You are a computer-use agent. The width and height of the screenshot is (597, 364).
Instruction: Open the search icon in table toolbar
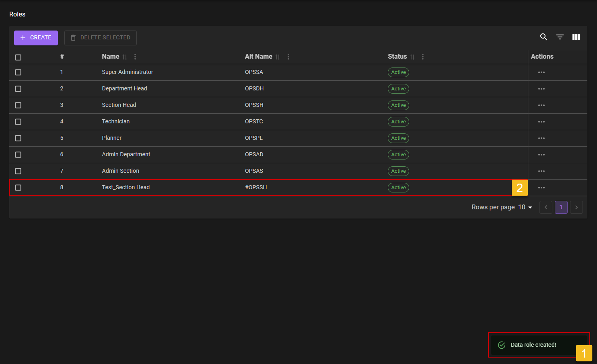pyautogui.click(x=543, y=37)
